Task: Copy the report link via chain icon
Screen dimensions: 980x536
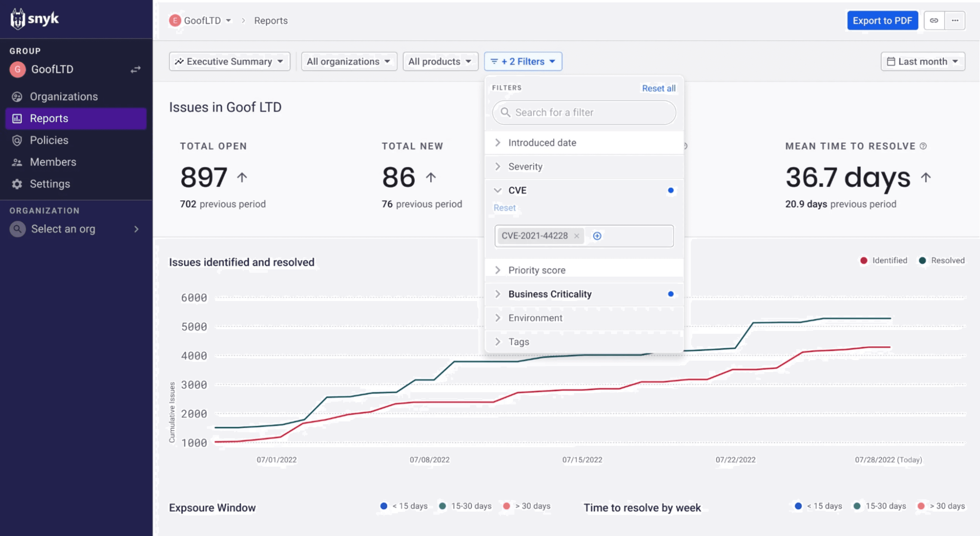Action: click(x=934, y=21)
